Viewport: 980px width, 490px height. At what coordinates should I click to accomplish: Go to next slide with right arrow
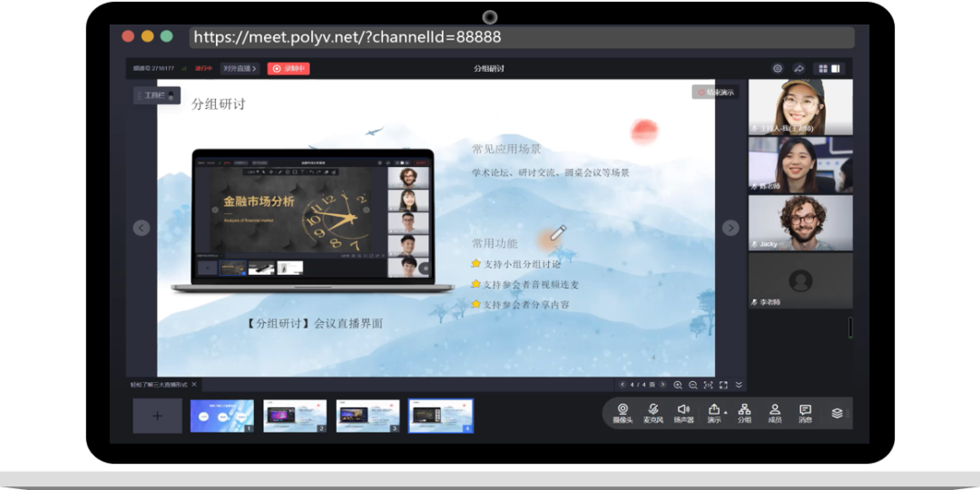[x=730, y=228]
